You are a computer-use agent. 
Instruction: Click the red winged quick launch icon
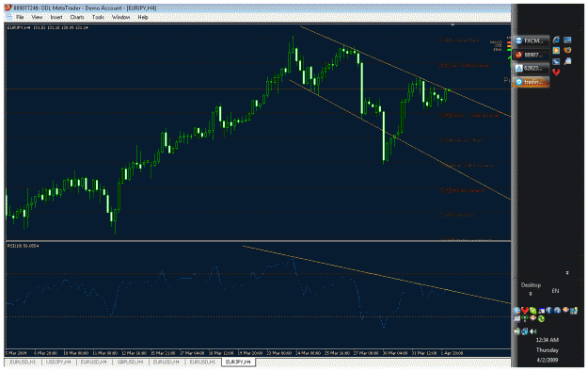click(557, 73)
